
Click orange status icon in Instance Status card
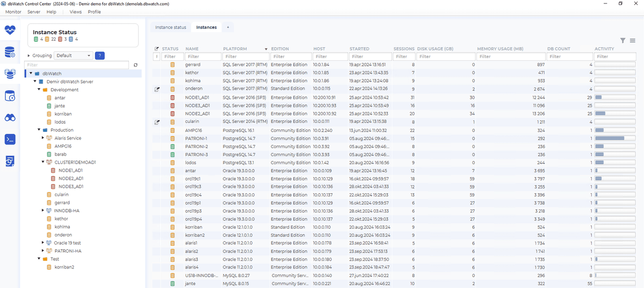(x=47, y=39)
